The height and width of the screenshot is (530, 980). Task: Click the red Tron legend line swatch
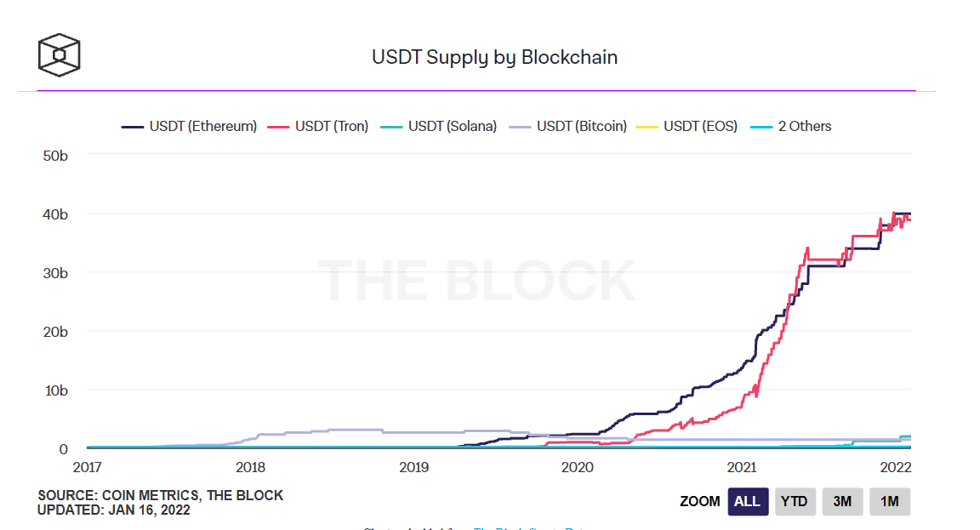tap(279, 127)
